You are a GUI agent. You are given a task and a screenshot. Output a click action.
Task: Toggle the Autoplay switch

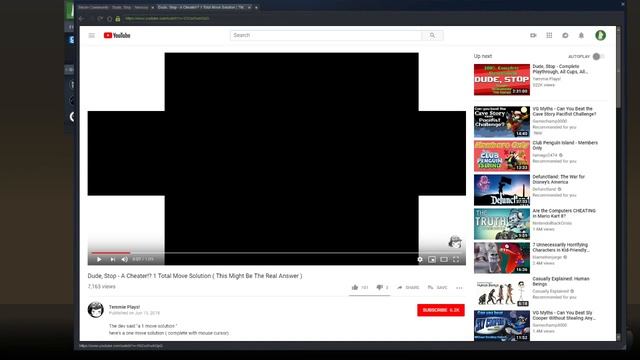point(598,56)
